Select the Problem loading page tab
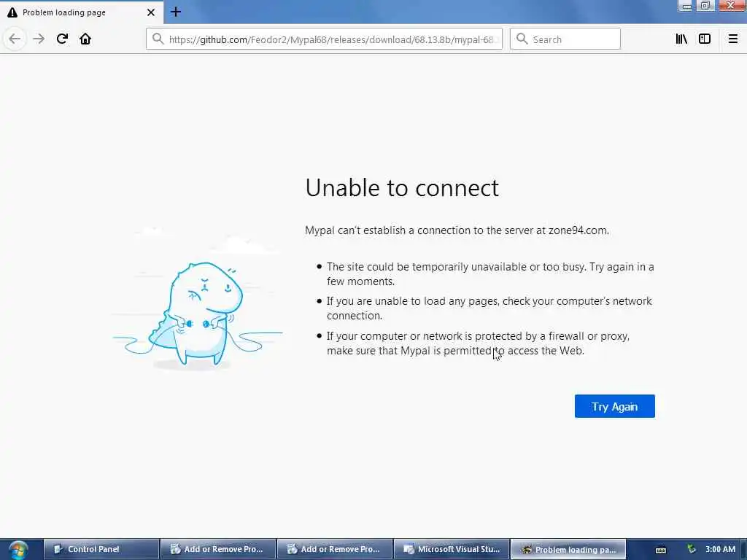This screenshot has width=747, height=560. (81, 12)
